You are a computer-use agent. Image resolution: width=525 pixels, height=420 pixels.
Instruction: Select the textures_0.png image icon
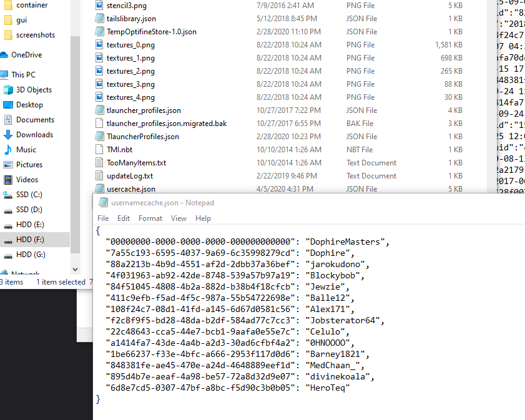[99, 44]
